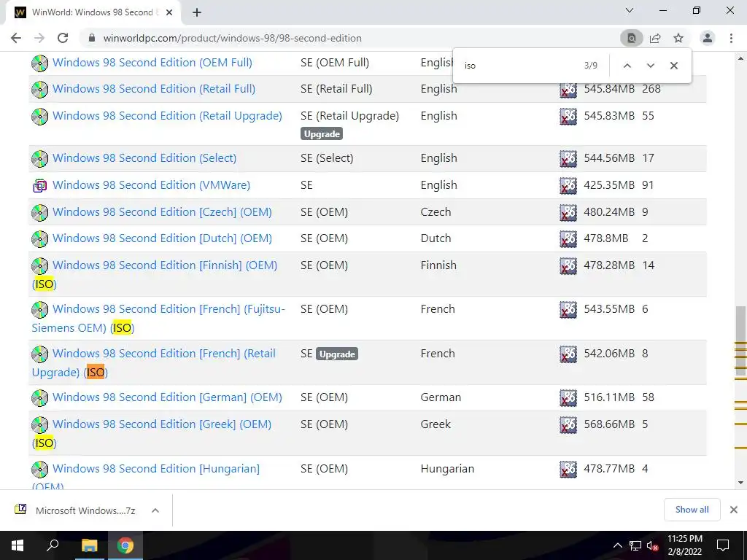Click x86 icon in Greek row
Viewport: 747px width, 560px height.
click(568, 425)
